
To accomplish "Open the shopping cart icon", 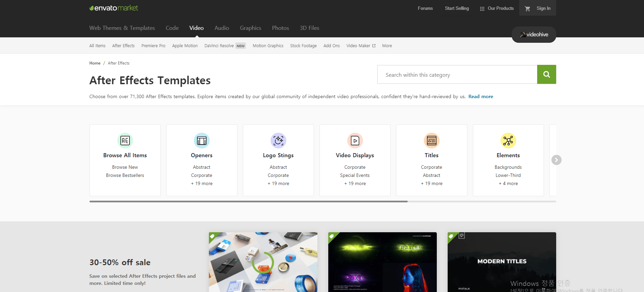I will pos(527,8).
